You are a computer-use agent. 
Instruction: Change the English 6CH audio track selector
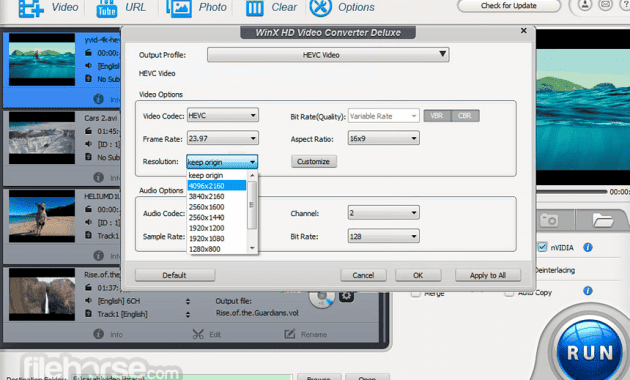pyautogui.click(x=188, y=301)
